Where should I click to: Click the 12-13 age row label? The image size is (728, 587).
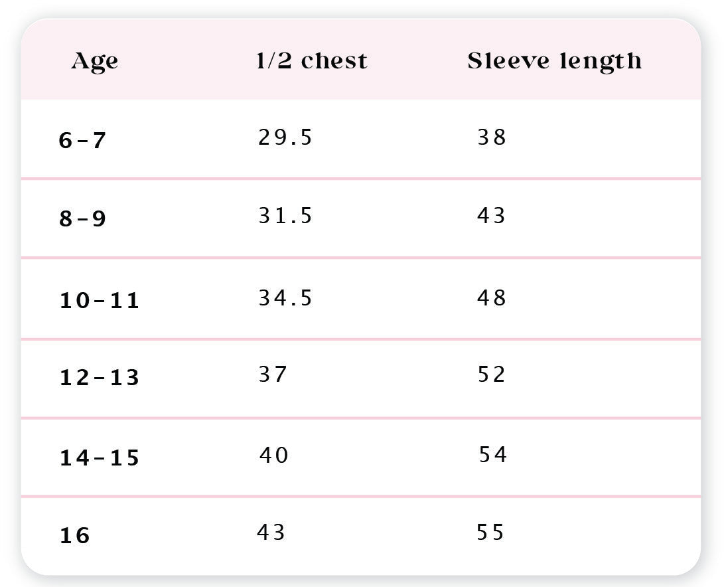[100, 378]
